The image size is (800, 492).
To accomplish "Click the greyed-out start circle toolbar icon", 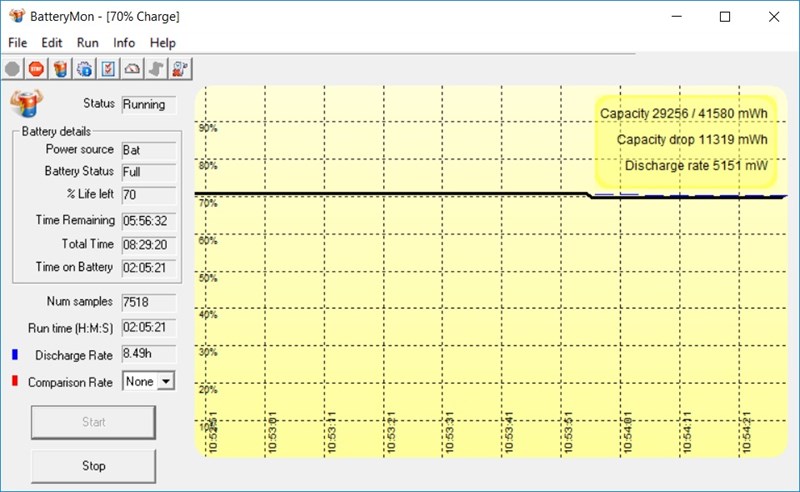I will point(12,69).
